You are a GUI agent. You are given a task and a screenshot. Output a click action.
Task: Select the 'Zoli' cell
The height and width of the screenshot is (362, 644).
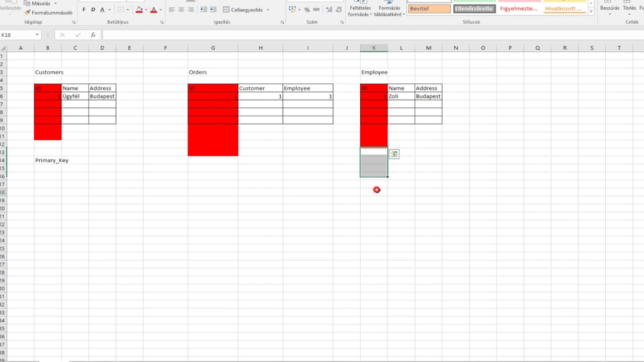[x=401, y=96]
